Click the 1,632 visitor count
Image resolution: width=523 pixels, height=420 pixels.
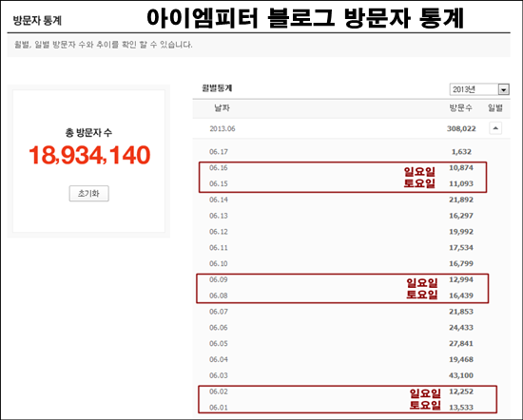[x=461, y=152]
